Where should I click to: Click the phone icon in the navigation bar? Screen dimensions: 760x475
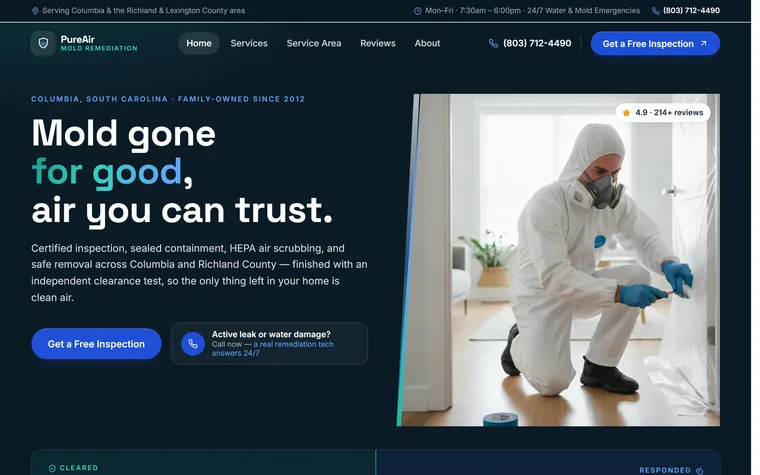(493, 44)
